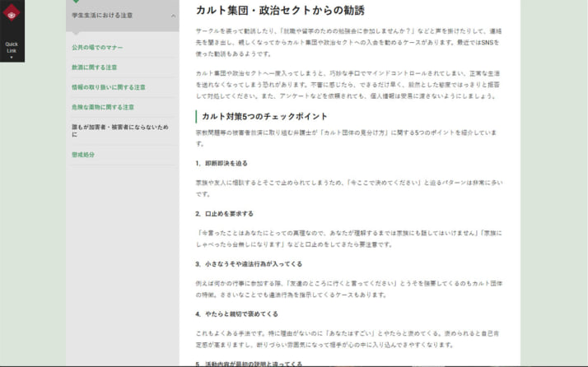Open the Quick Link menu

[x=12, y=47]
